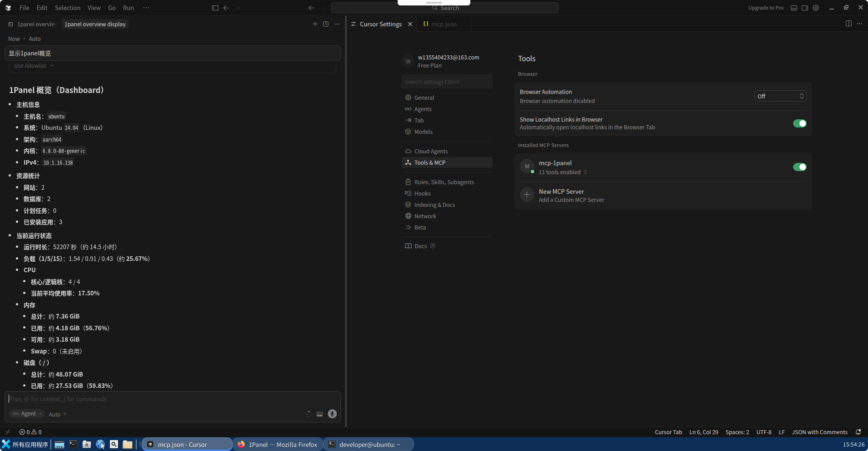868x451 pixels.
Task: Click the account avatar W
Action: [408, 61]
